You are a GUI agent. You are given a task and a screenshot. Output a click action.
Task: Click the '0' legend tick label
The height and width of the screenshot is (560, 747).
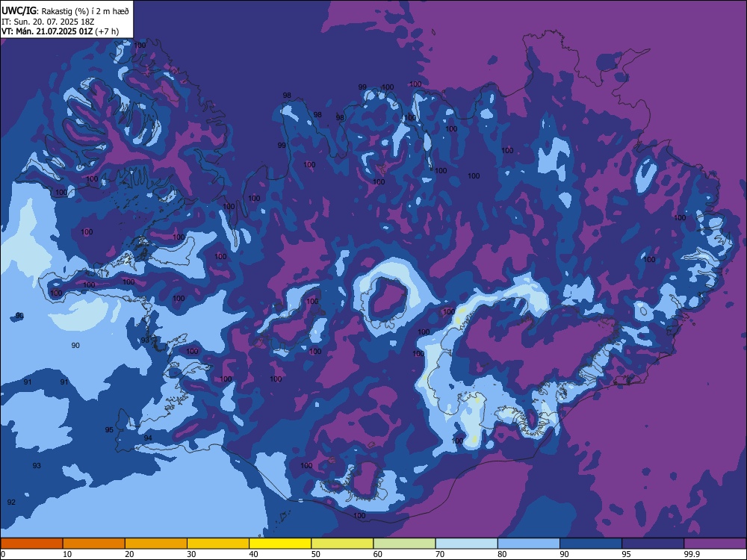click(3, 554)
